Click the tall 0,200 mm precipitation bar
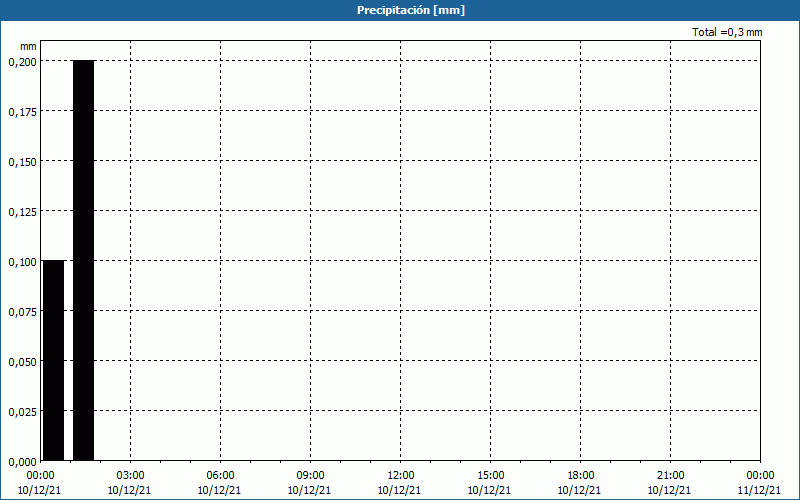The width and height of the screenshot is (800, 500). coord(83,260)
